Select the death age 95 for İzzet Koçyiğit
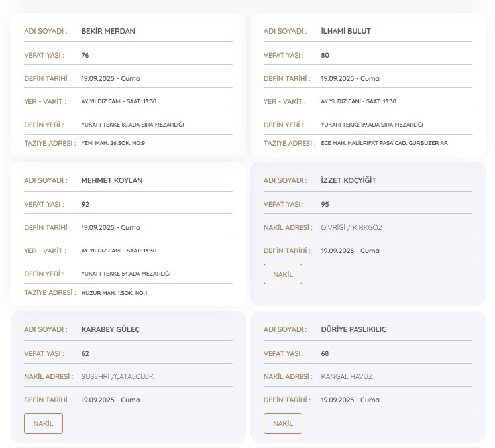This screenshot has width=495, height=448. coord(325,204)
